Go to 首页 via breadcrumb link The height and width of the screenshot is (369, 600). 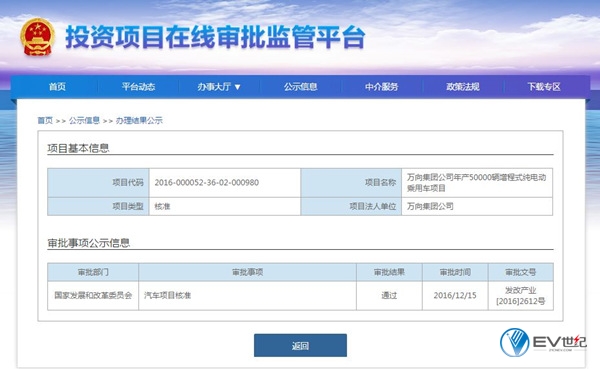click(x=45, y=121)
